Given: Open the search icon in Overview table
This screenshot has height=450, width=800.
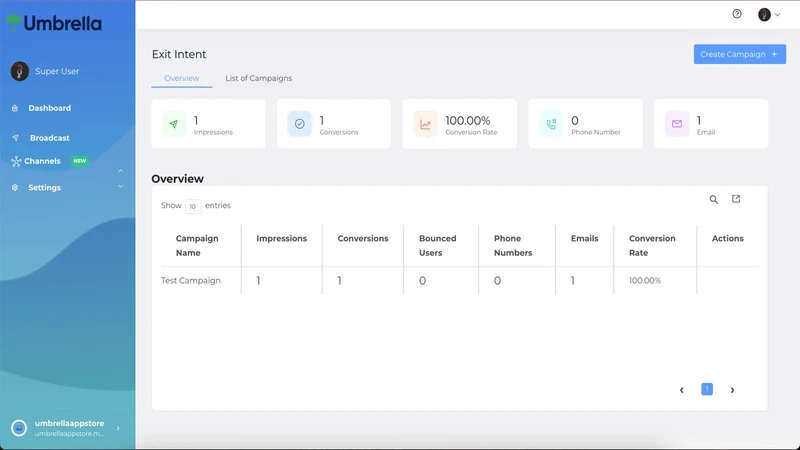Looking at the screenshot, I should click(714, 199).
